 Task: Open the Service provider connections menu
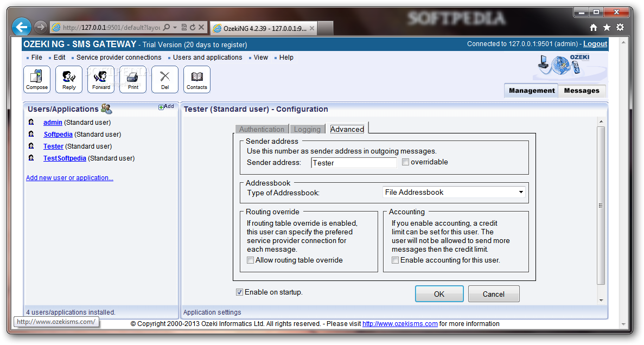pyautogui.click(x=119, y=58)
